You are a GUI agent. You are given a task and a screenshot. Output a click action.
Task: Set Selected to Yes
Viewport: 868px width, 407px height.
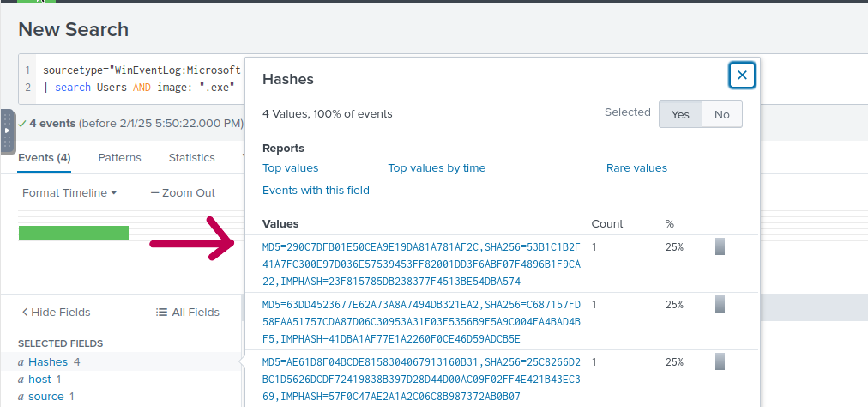click(x=680, y=114)
